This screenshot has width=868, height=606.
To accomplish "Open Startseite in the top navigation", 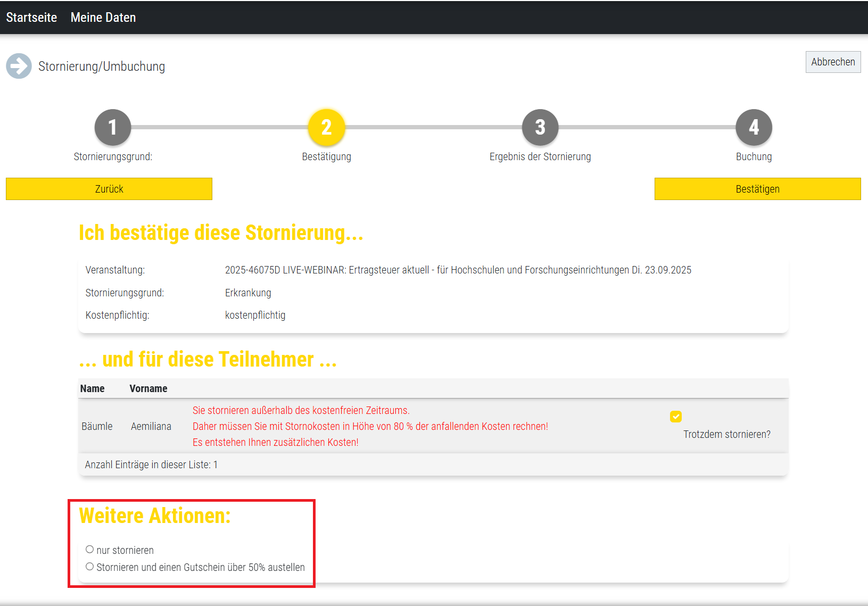I will click(x=31, y=18).
